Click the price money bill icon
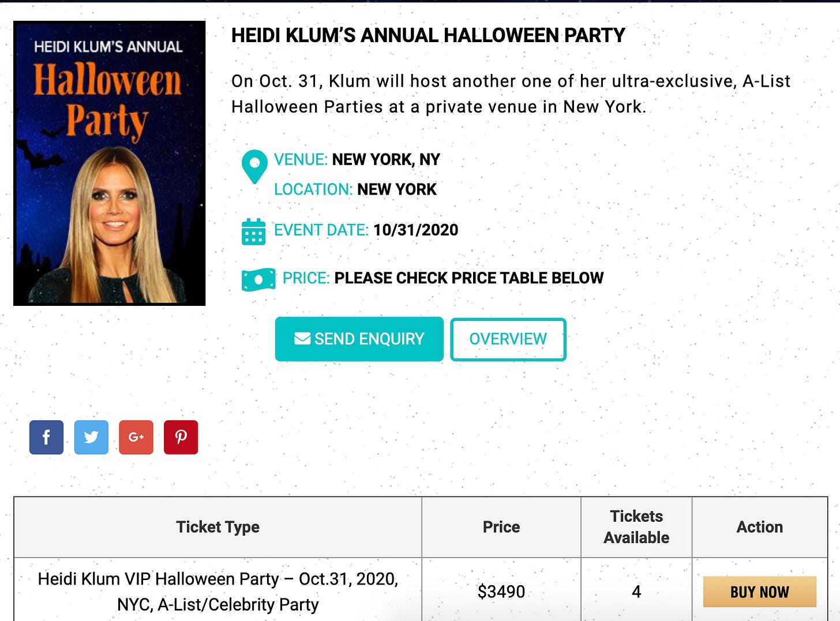The image size is (840, 621). [258, 279]
